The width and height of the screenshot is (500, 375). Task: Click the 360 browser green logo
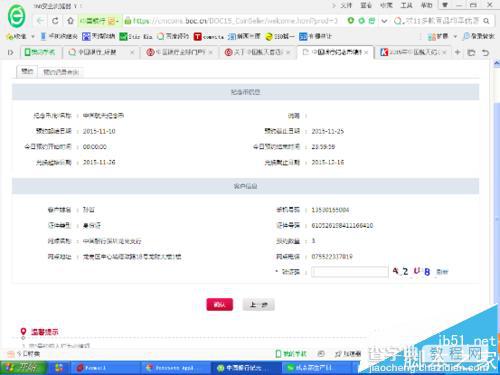click(16, 17)
